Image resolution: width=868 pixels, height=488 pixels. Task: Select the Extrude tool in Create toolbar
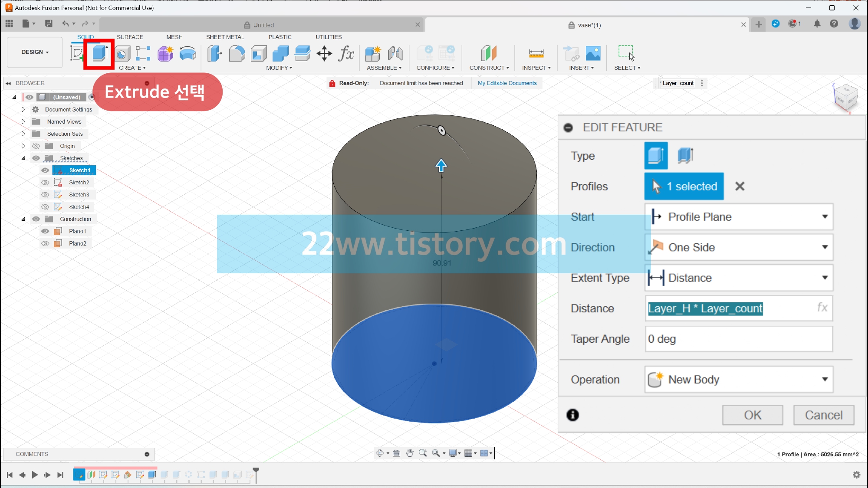pyautogui.click(x=100, y=54)
